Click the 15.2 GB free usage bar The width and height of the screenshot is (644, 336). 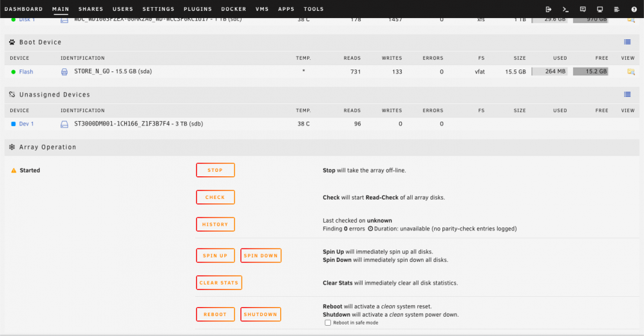(590, 71)
